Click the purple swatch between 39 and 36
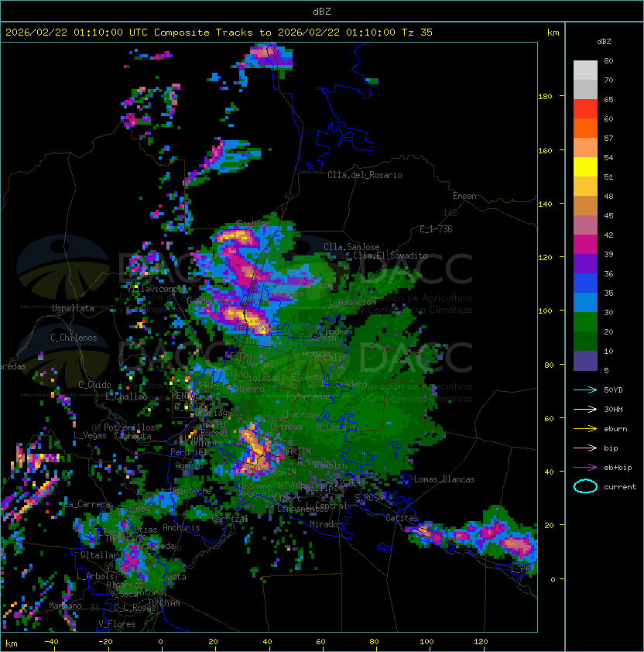 coord(585,263)
